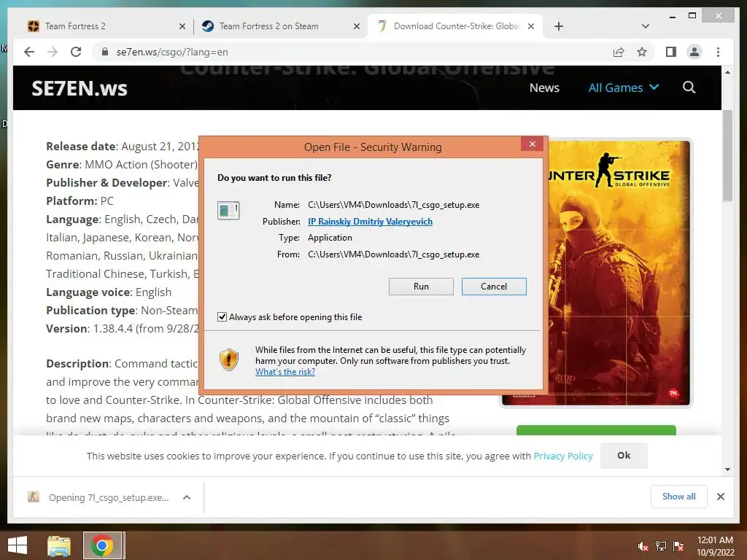Click Cancel in the Security Warning dialog

[494, 286]
